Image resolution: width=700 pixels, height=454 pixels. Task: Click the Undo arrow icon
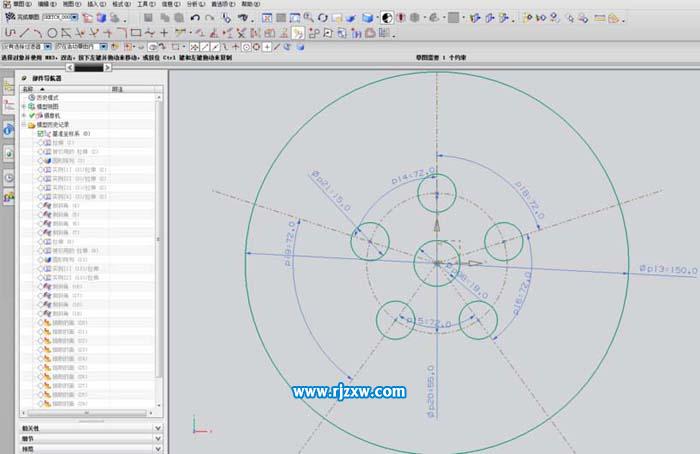(196, 18)
